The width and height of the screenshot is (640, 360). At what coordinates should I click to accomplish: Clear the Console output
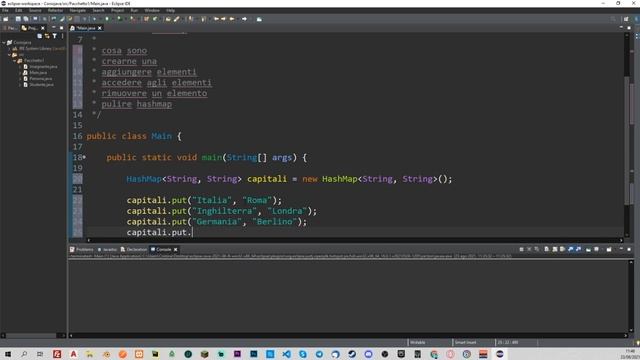point(547,249)
